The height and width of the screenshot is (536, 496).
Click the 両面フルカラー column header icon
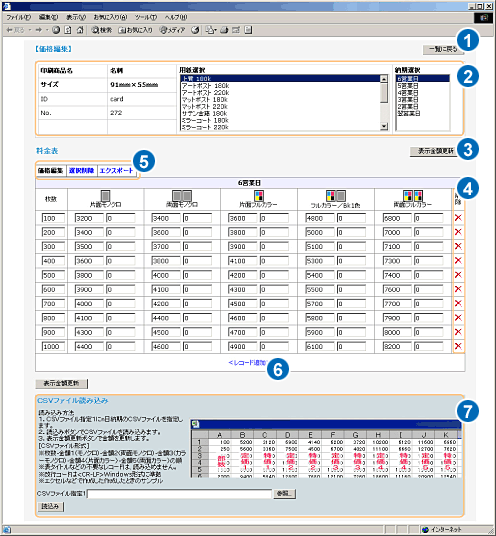click(x=413, y=196)
